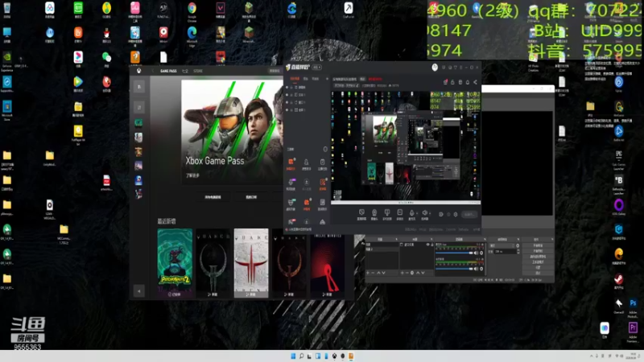Open Twelve Minutes red game tile
Viewport: 644px width, 362px height.
click(x=328, y=263)
